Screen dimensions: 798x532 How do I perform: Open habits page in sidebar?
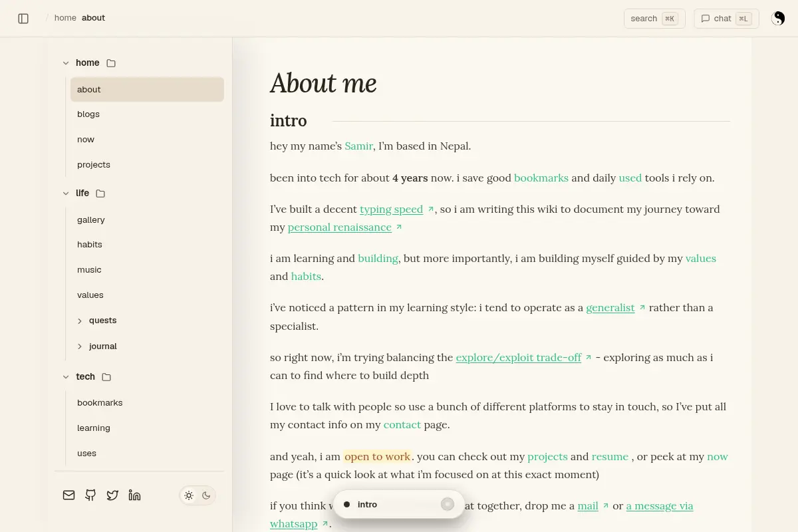point(147,245)
